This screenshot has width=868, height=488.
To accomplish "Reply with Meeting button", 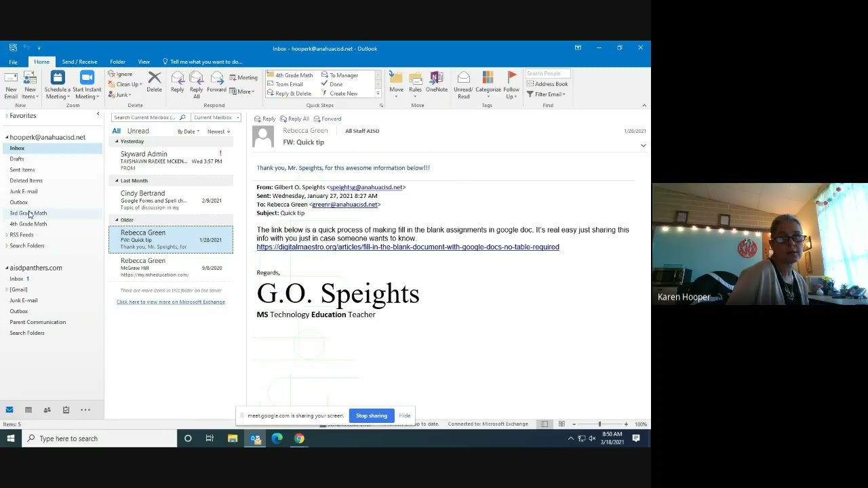I will point(243,77).
